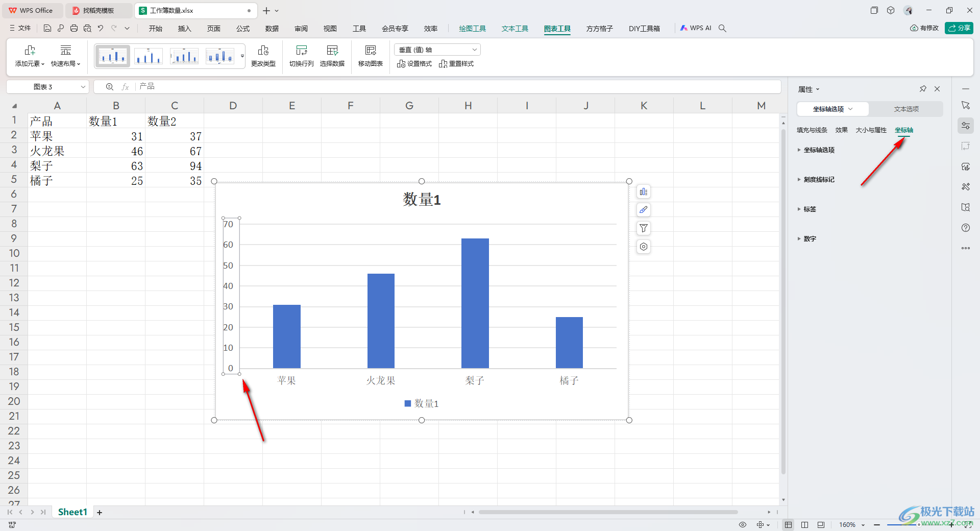Image resolution: width=980 pixels, height=531 pixels.
Task: Open the Name Box dropdown
Action: pyautogui.click(x=83, y=87)
